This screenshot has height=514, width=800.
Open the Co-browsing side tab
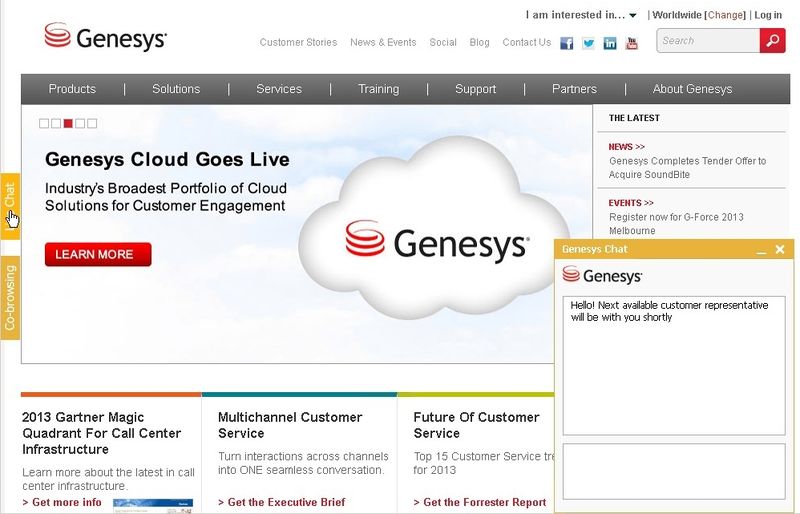click(x=10, y=298)
